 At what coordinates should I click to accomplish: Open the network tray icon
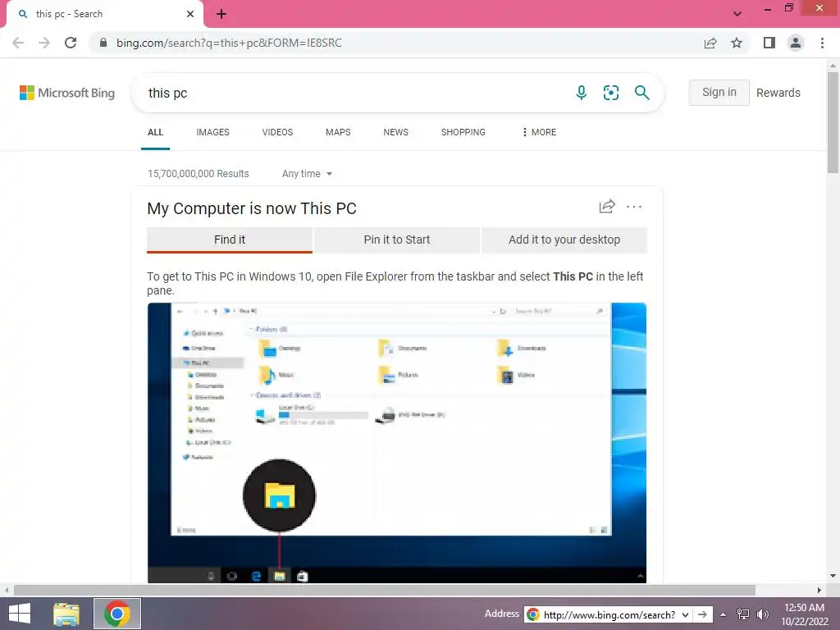coord(743,614)
